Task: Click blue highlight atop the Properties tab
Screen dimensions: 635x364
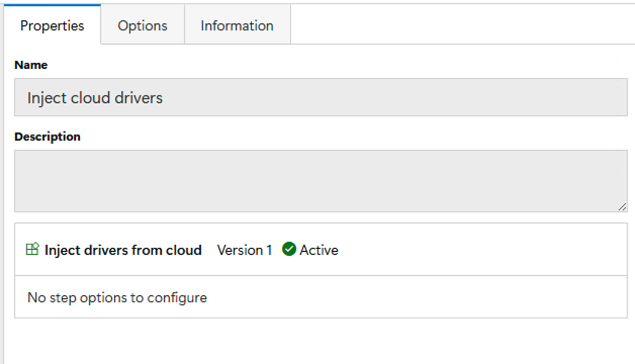Action: click(52, 5)
